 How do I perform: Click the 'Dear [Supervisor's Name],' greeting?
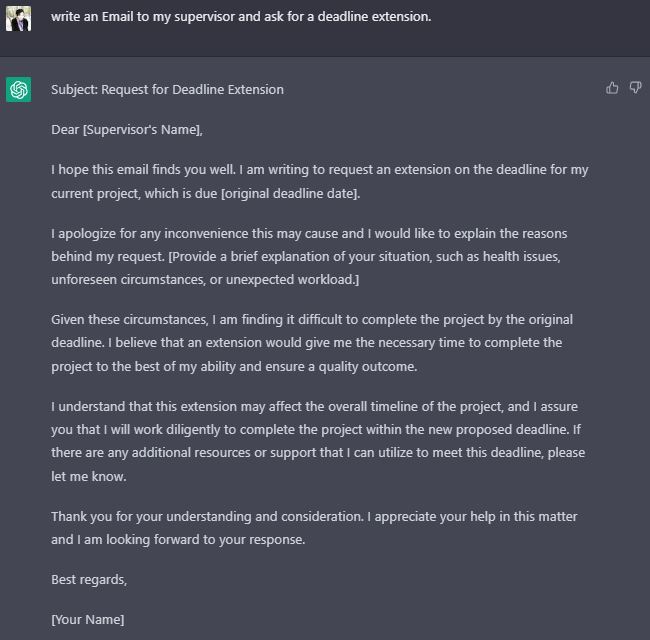[x=127, y=130]
